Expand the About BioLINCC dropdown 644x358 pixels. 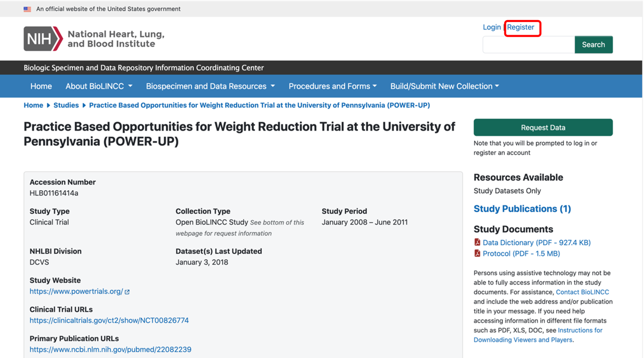(x=99, y=86)
